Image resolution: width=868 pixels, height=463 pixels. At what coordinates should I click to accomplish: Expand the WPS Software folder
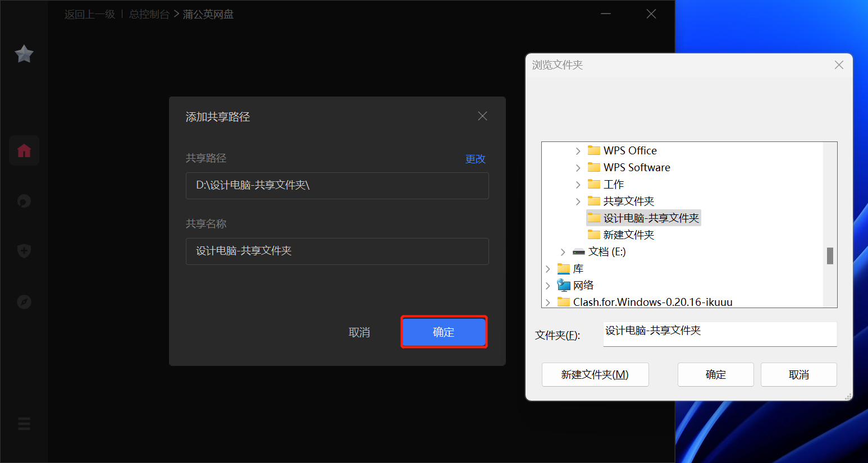pyautogui.click(x=578, y=168)
